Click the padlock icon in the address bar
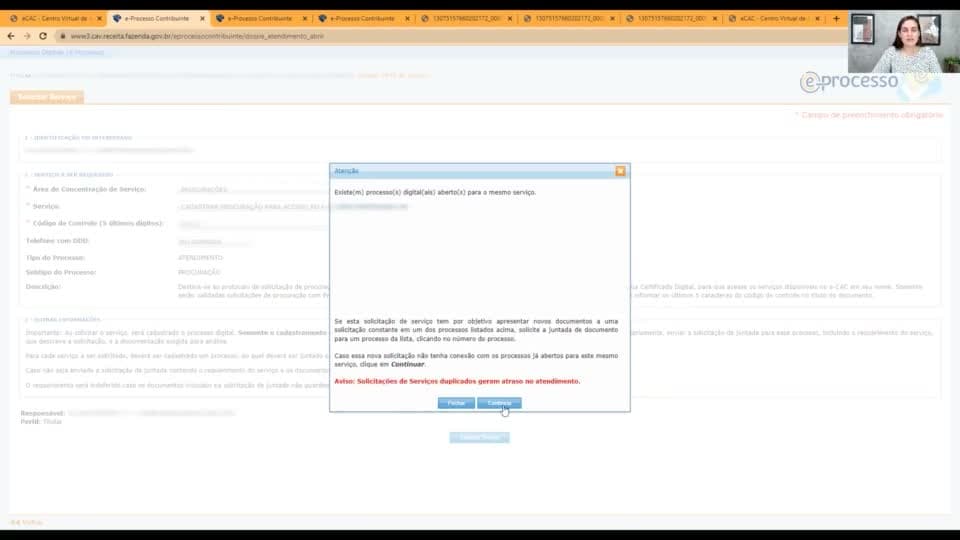This screenshot has width=960, height=540. coord(62,36)
